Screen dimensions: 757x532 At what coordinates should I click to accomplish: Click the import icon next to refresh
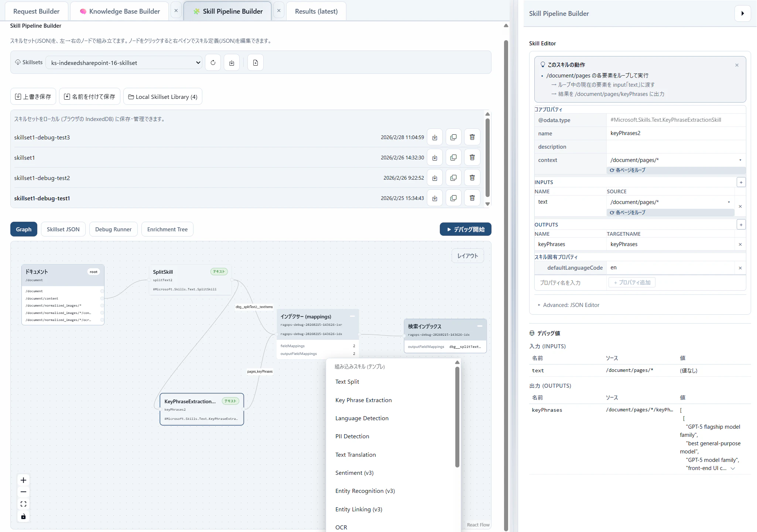click(232, 63)
